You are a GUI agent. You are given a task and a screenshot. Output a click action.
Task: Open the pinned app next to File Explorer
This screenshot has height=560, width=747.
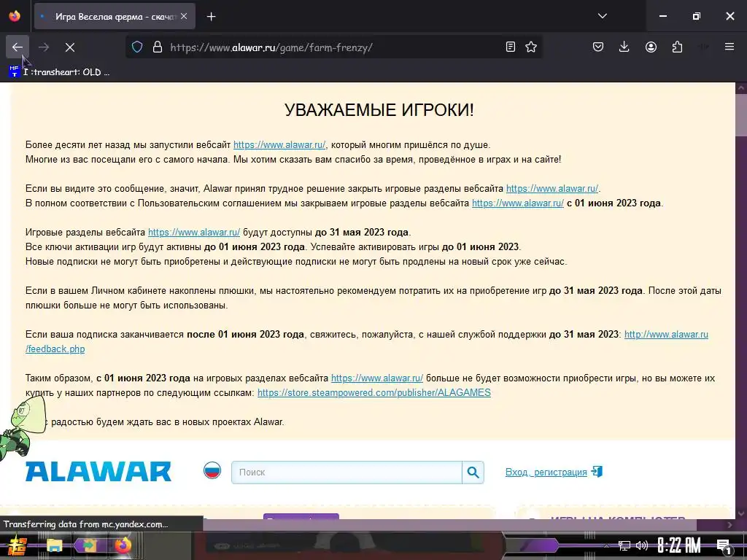88,545
